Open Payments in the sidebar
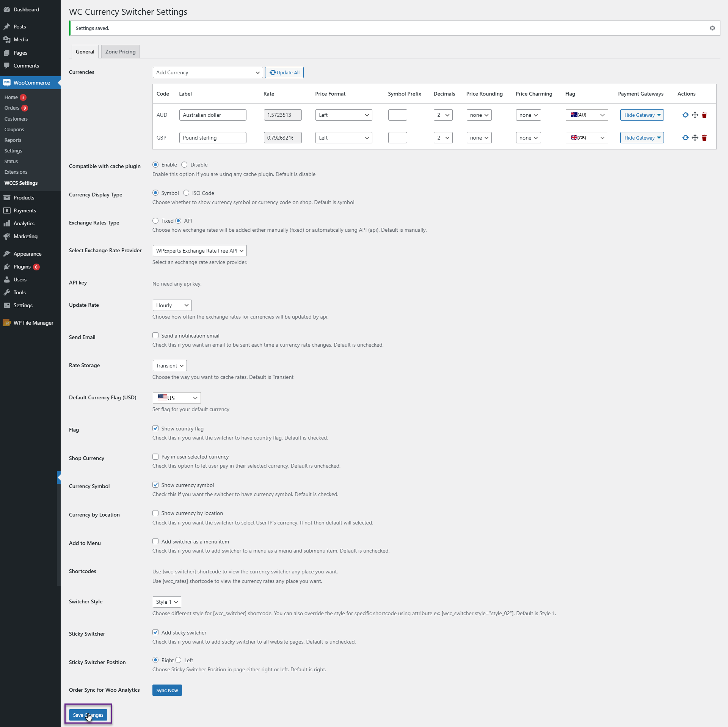Screen dimensions: 728x727 [30, 210]
